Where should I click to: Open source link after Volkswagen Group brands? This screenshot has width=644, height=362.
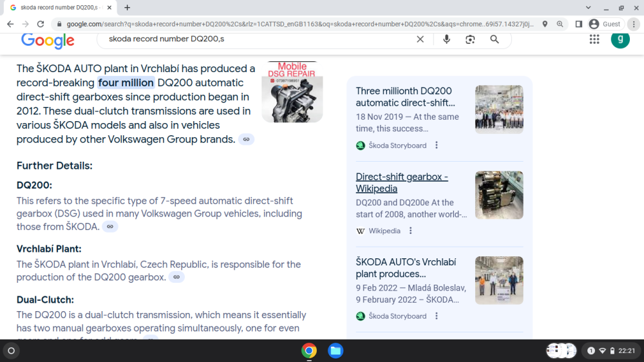pyautogui.click(x=246, y=139)
